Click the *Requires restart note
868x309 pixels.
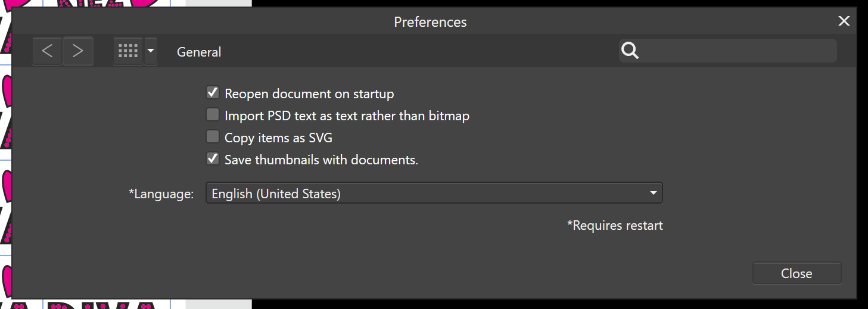click(615, 226)
